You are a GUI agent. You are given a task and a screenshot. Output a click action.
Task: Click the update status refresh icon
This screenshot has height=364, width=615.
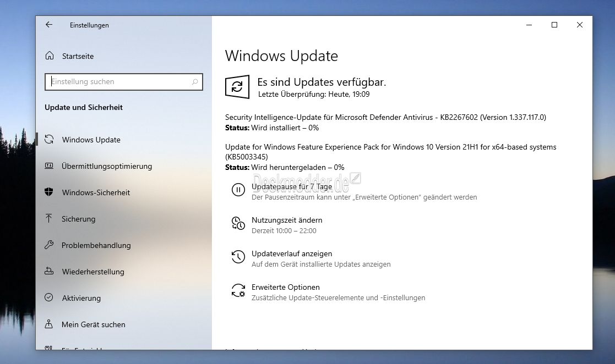(237, 86)
